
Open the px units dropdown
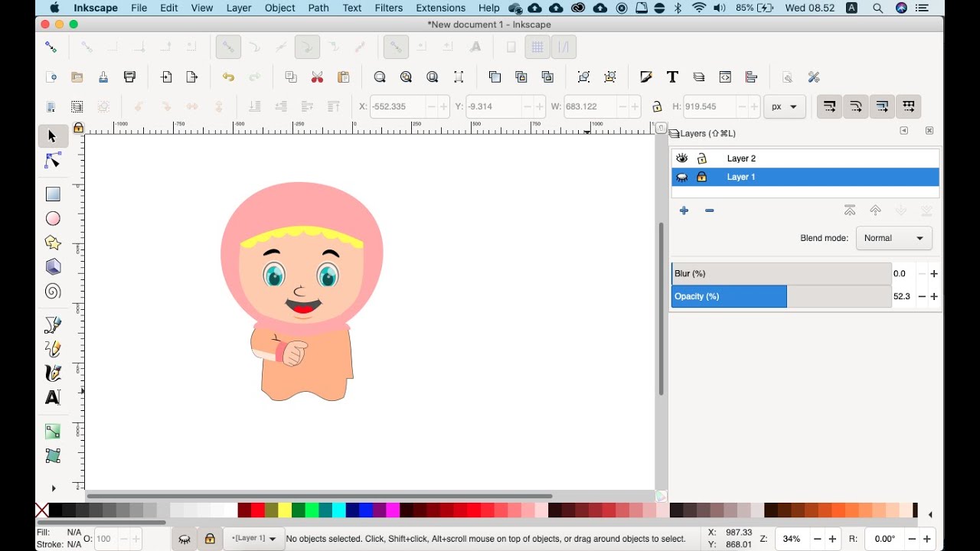click(785, 106)
